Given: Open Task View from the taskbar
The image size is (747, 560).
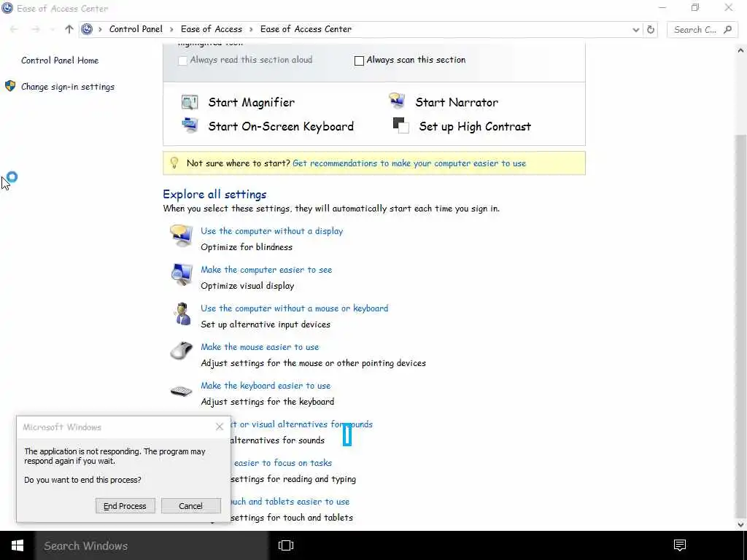Looking at the screenshot, I should pyautogui.click(x=286, y=545).
